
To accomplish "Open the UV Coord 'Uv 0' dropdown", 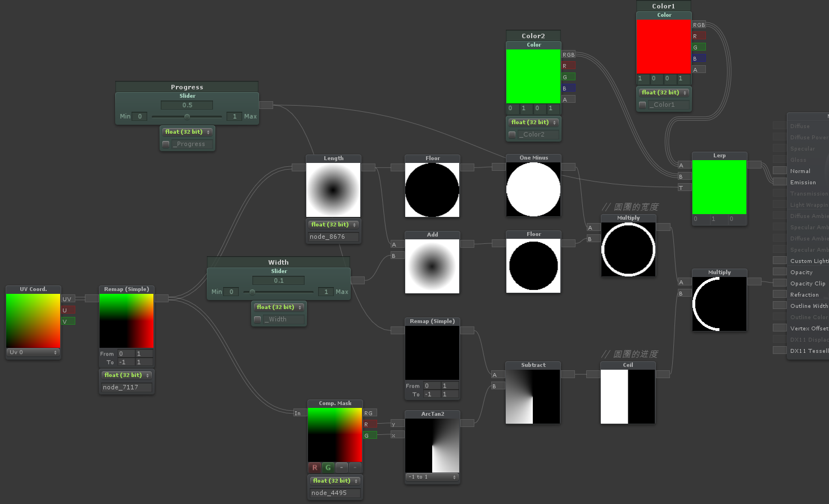I will pyautogui.click(x=33, y=352).
